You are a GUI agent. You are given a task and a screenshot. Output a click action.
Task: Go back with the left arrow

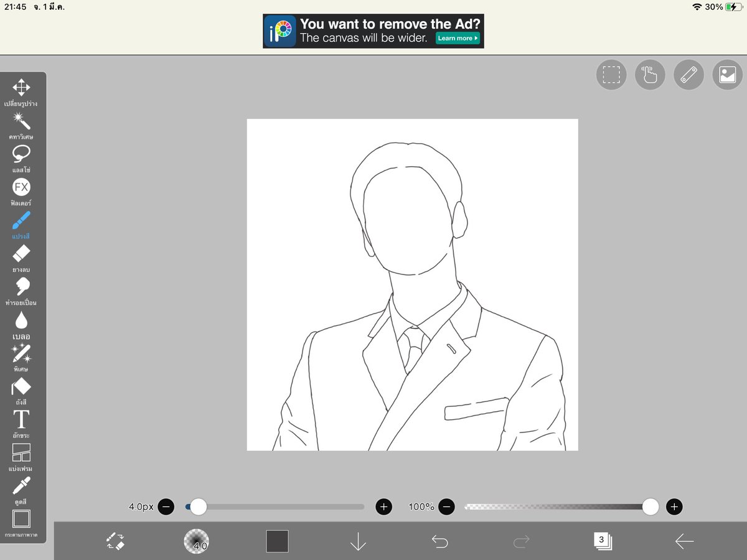[x=684, y=541]
